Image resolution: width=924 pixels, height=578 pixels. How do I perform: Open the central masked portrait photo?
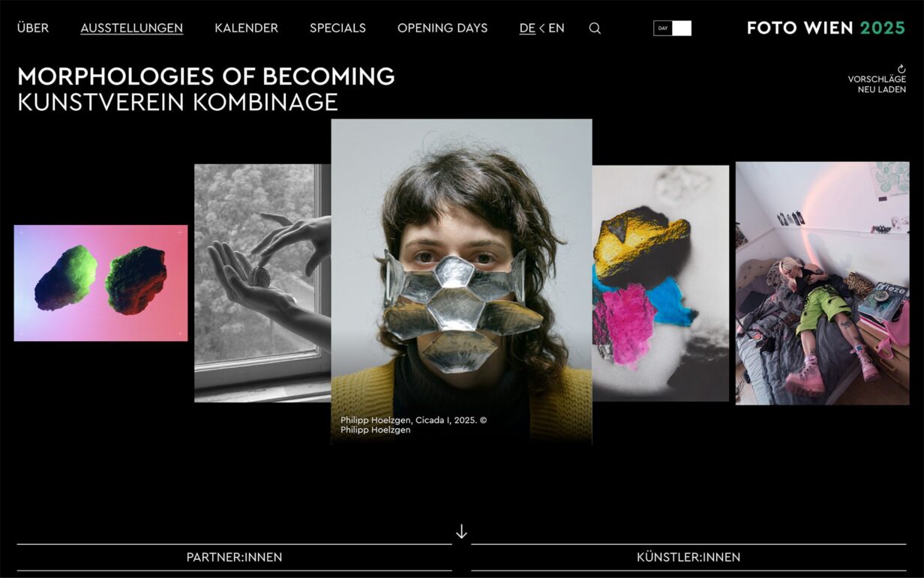click(461, 281)
